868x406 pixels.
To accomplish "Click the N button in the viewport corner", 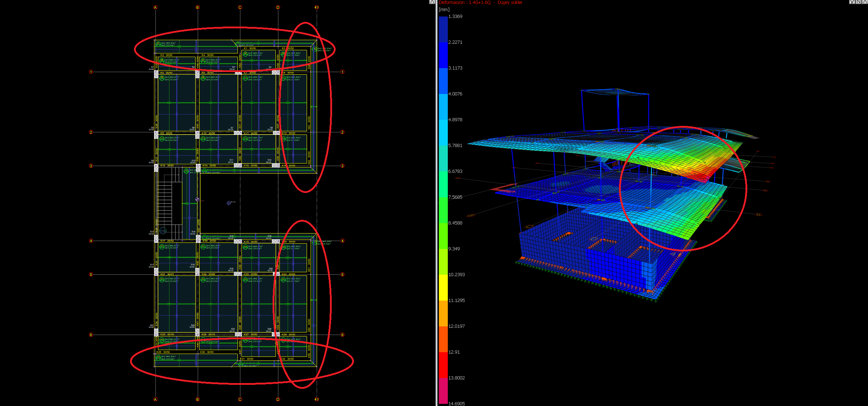I will click(859, 2).
